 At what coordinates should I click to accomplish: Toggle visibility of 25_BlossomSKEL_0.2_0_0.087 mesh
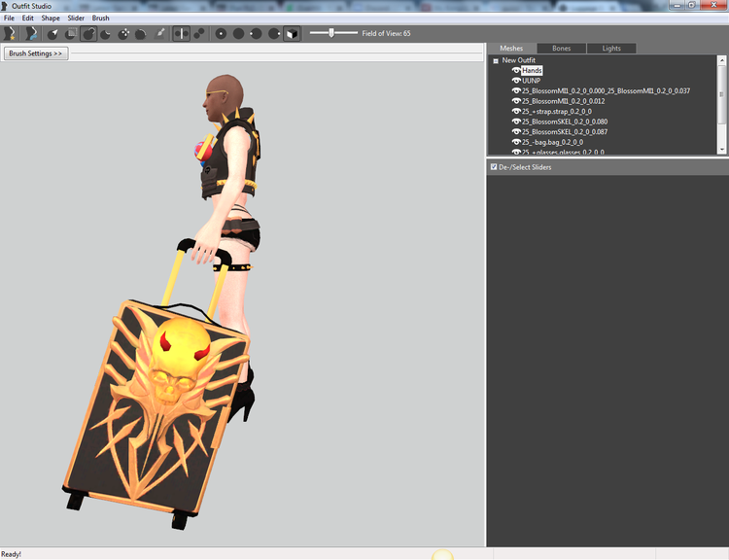(x=516, y=131)
